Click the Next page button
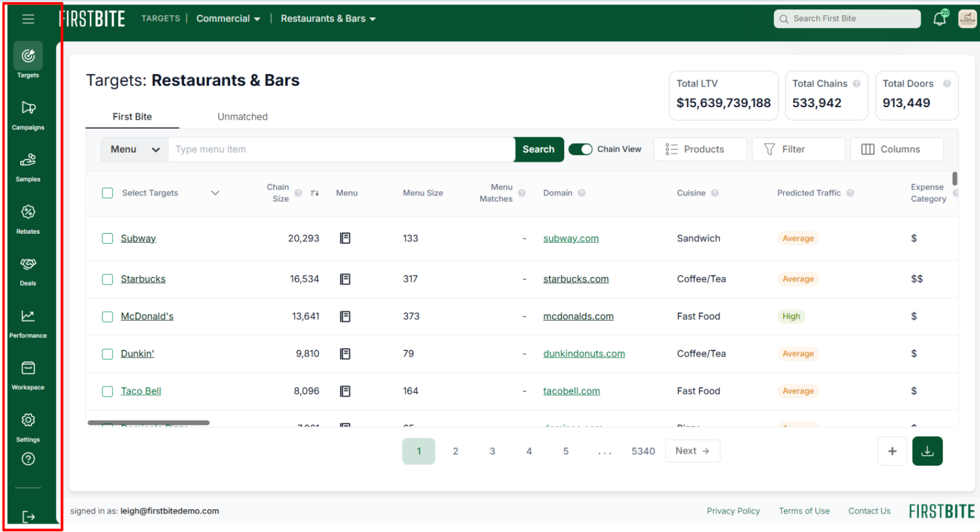This screenshot has width=980, height=532. (x=692, y=451)
